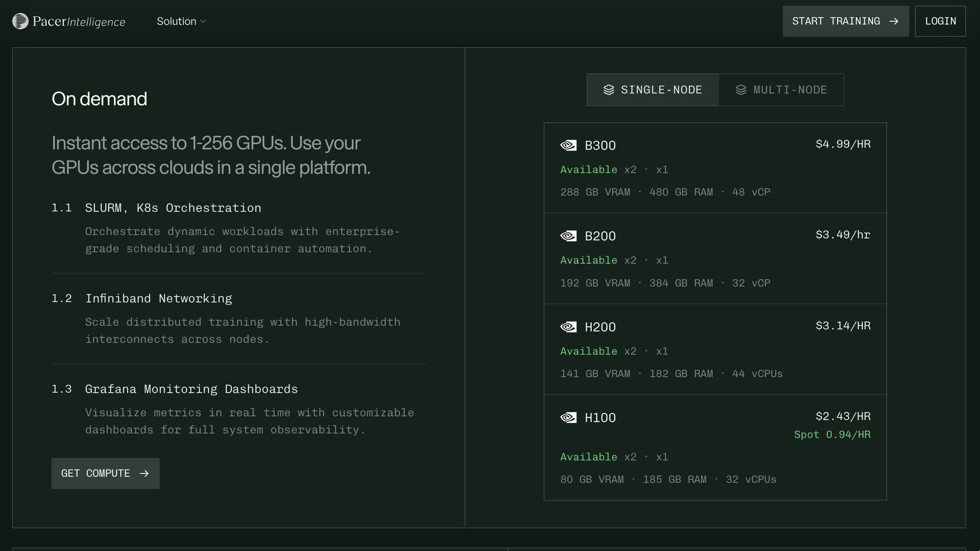Open the Login page
This screenshot has width=980, height=551.
coord(940,21)
